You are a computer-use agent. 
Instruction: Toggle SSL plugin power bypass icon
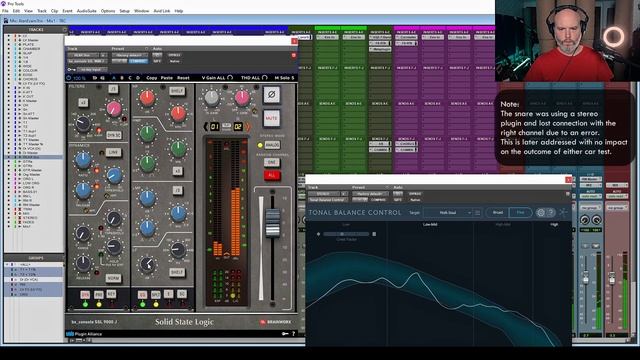(x=69, y=78)
